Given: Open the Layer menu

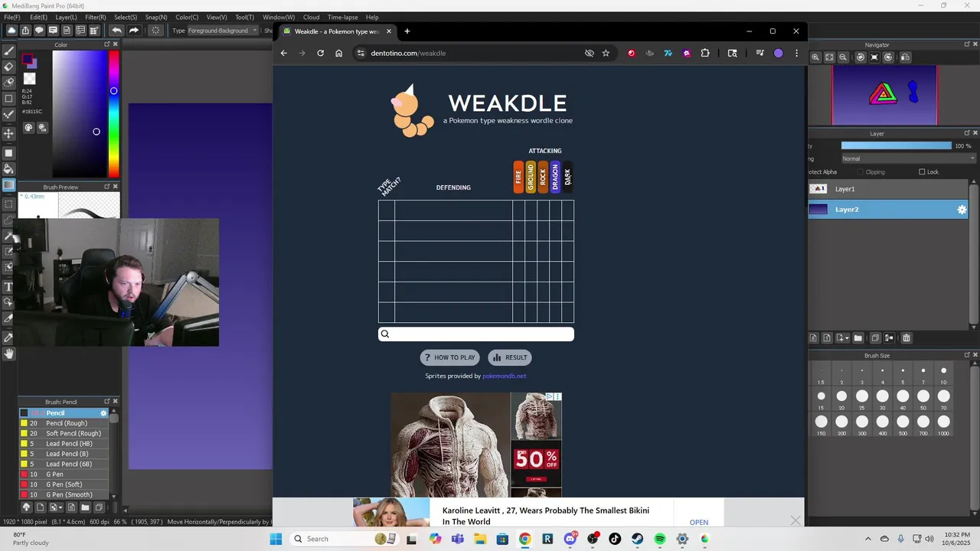Looking at the screenshot, I should [66, 17].
